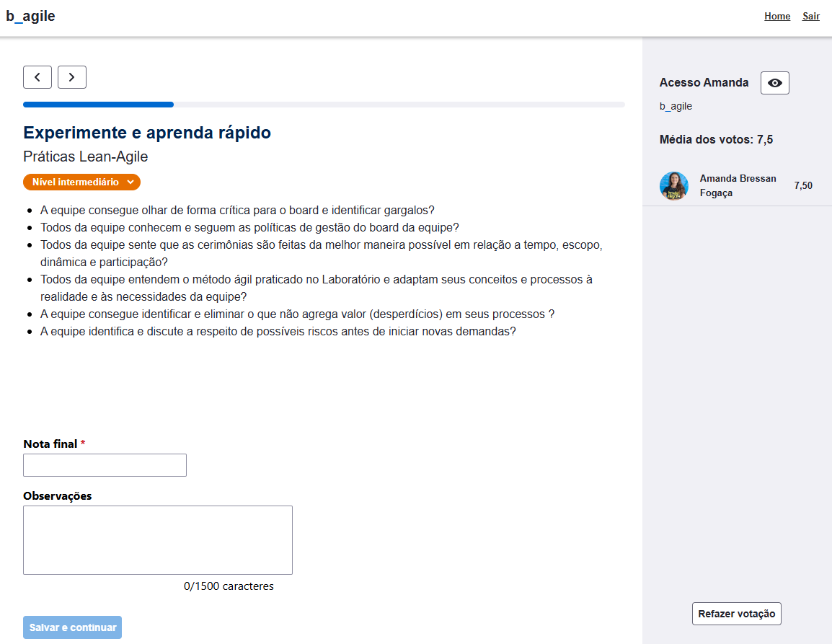Image resolution: width=832 pixels, height=644 pixels.
Task: Click the Práticas Lean-Agile subtitle
Action: pyautogui.click(x=86, y=156)
